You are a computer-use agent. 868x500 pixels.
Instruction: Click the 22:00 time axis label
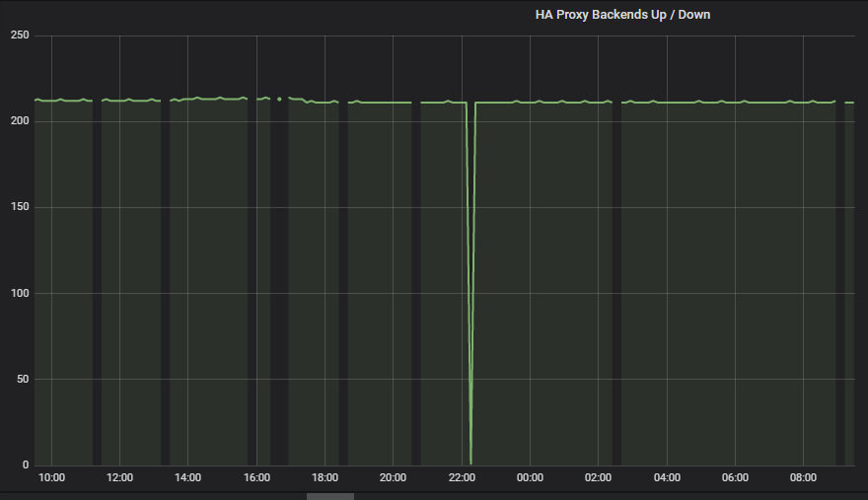462,477
